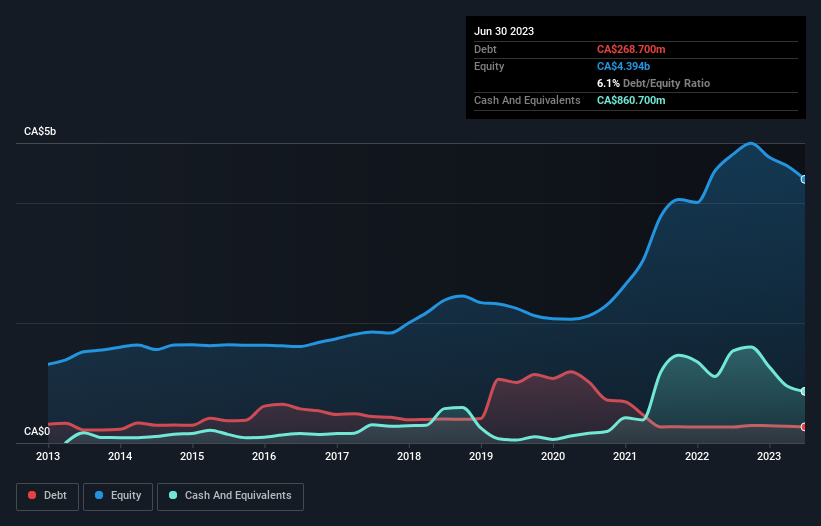Select the 2015 x-axis label
Viewport: 821px width, 526px height.
point(192,456)
